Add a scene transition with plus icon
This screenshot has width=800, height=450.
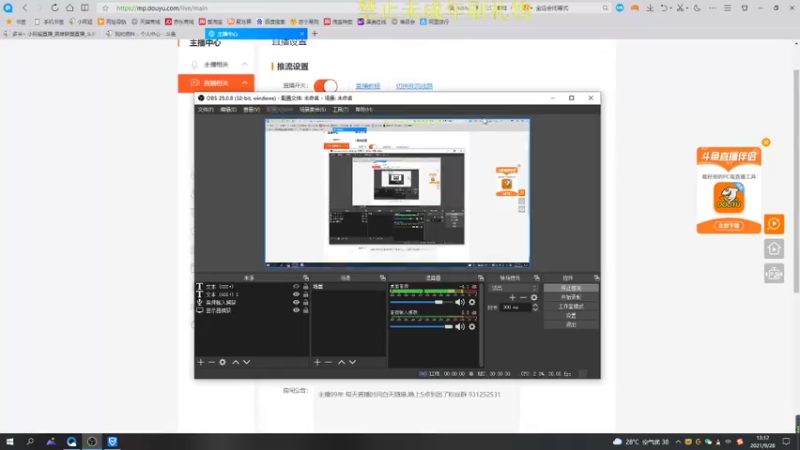(512, 297)
